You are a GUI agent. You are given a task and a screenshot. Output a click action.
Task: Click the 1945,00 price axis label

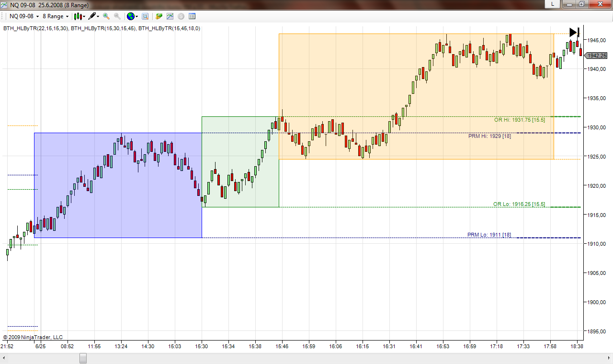(x=597, y=40)
